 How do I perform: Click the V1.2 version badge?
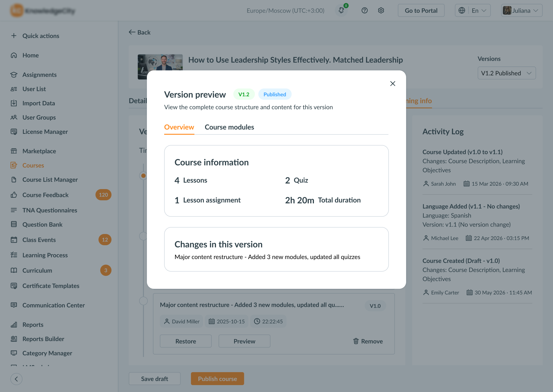coord(244,94)
